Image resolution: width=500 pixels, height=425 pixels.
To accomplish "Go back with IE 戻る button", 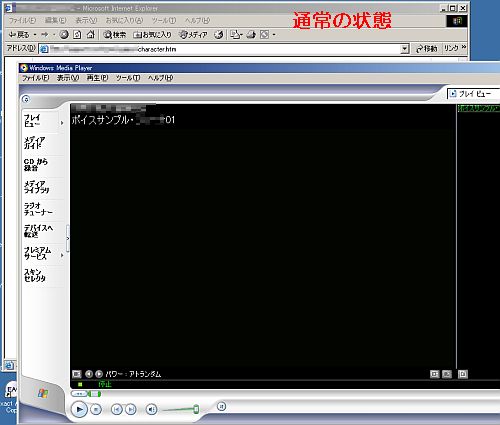I will [19, 34].
